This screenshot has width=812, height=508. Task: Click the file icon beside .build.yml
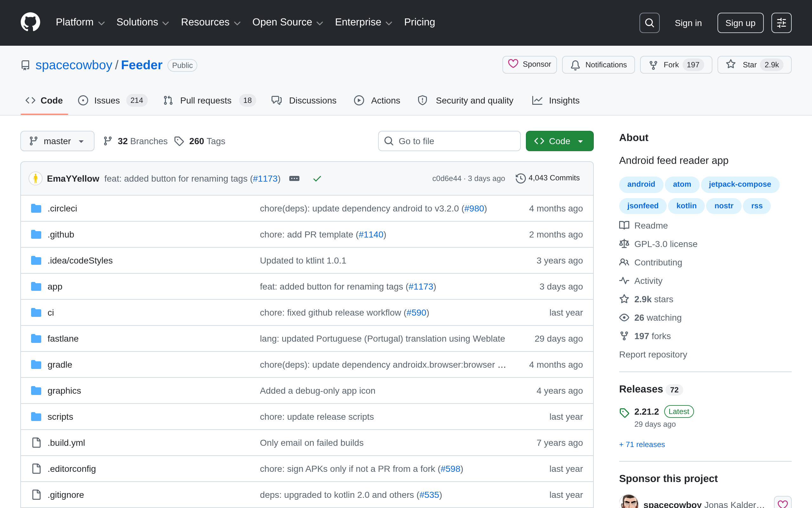(36, 443)
